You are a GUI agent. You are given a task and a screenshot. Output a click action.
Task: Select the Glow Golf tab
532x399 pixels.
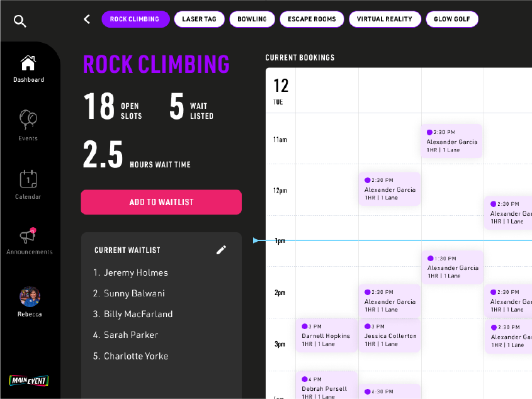tap(451, 20)
